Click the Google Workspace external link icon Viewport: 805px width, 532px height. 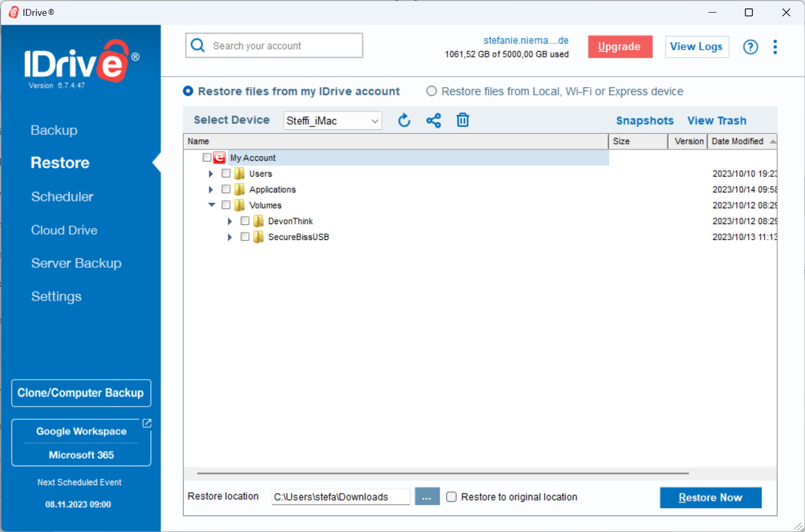coord(147,423)
